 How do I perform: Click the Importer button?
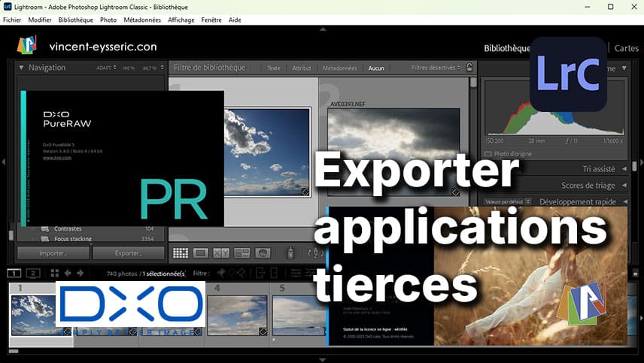point(53,253)
